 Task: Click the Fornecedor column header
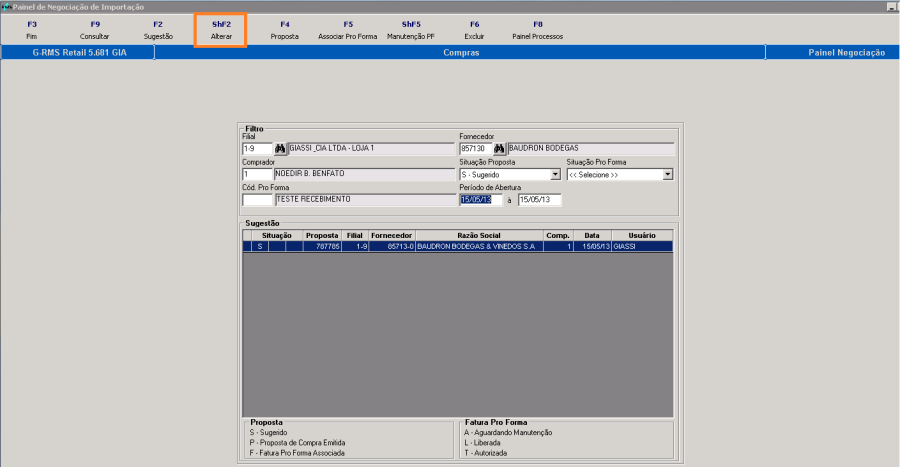click(x=392, y=235)
